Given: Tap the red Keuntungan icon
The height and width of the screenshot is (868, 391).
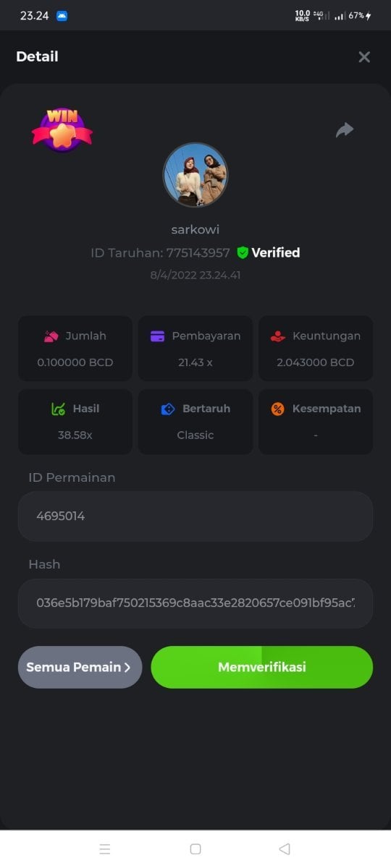Looking at the screenshot, I should pos(278,336).
